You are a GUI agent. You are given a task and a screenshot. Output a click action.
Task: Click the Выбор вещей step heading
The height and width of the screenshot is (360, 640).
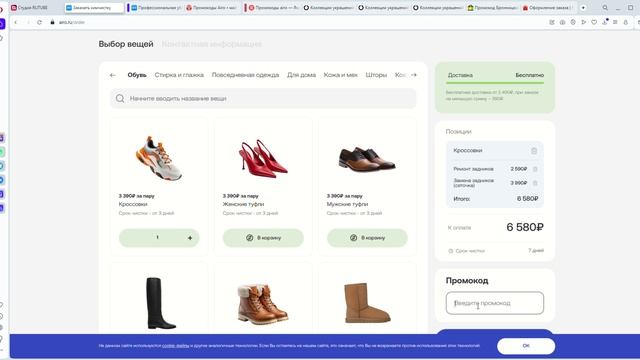coord(126,44)
